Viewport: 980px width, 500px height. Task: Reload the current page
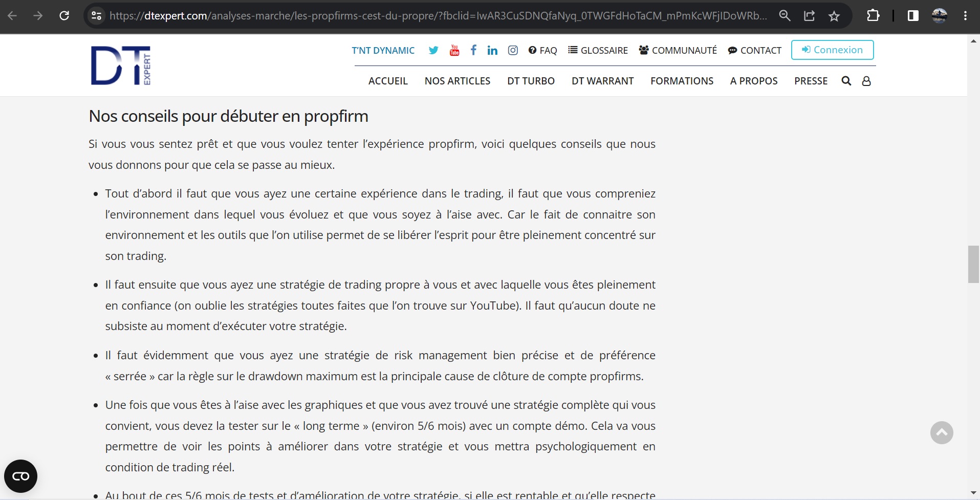(64, 16)
